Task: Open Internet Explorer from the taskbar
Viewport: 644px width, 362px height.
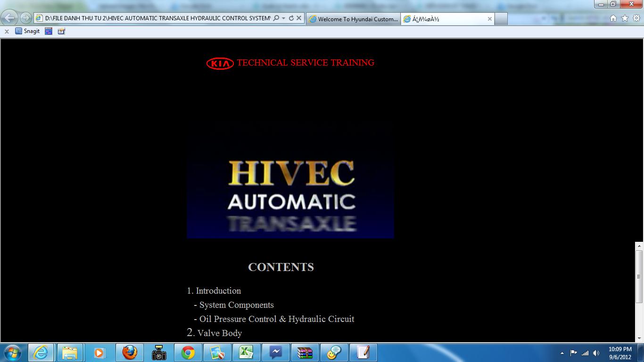Action: (41, 353)
